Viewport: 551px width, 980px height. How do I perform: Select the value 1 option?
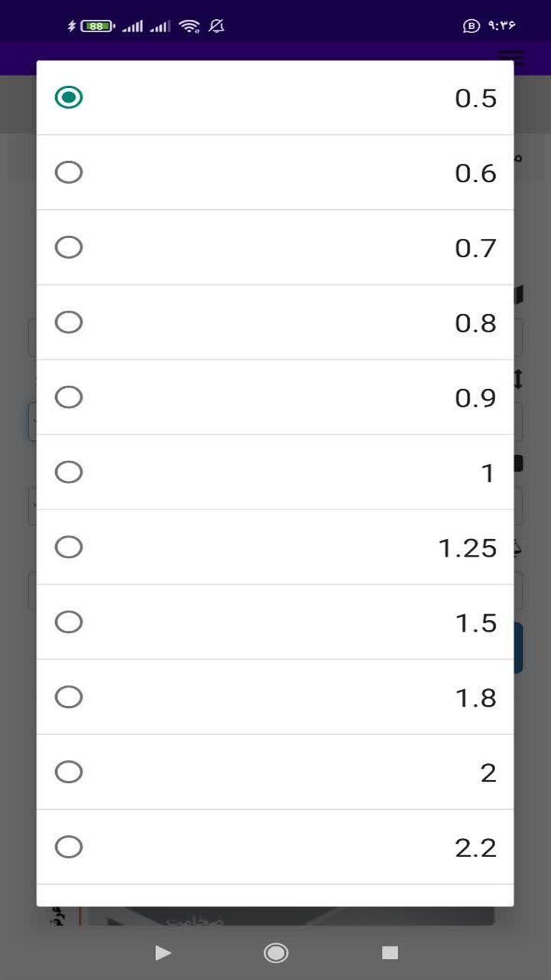point(275,472)
